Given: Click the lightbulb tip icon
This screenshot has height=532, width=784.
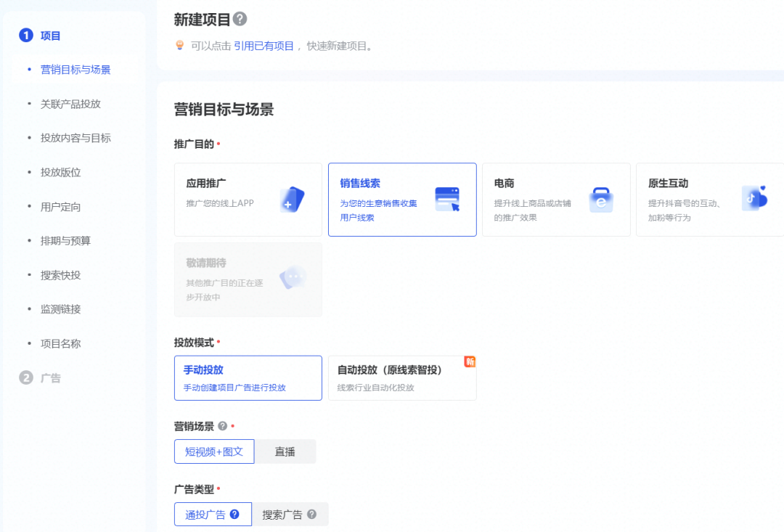Looking at the screenshot, I should click(x=180, y=46).
